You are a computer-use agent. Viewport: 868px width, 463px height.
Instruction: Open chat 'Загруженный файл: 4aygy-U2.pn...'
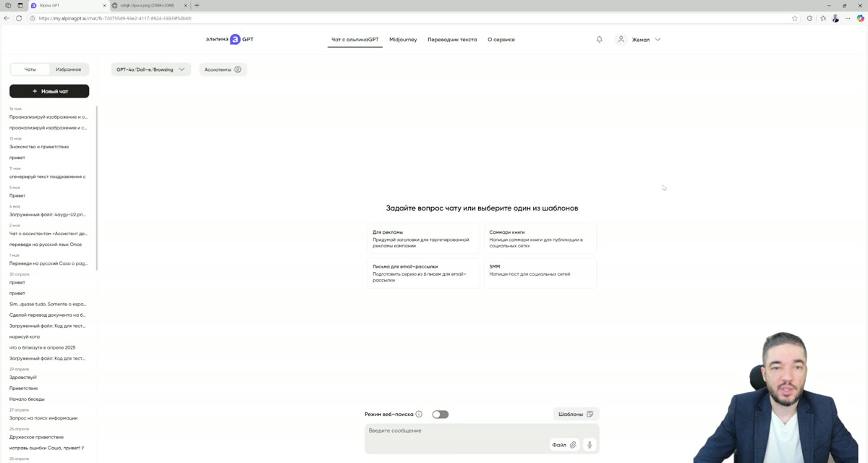click(x=48, y=215)
